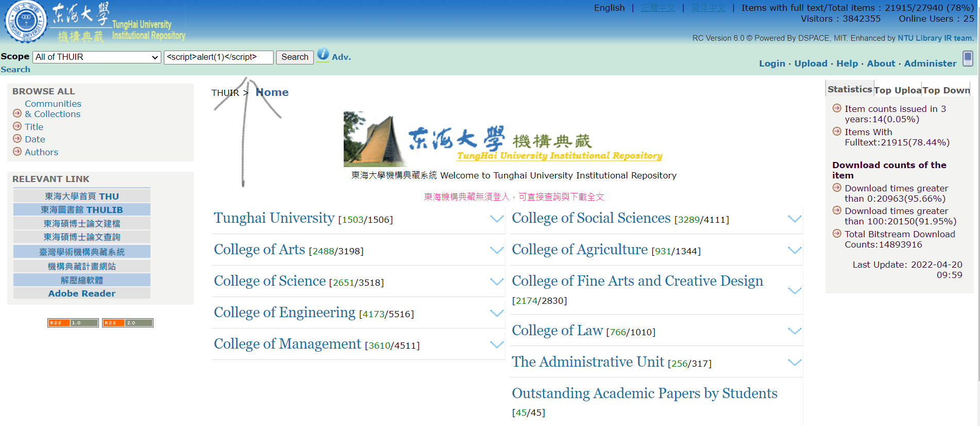Open the 臺灣學術機構典藏系統 link
Viewport: 980px width, 426px height.
click(82, 252)
